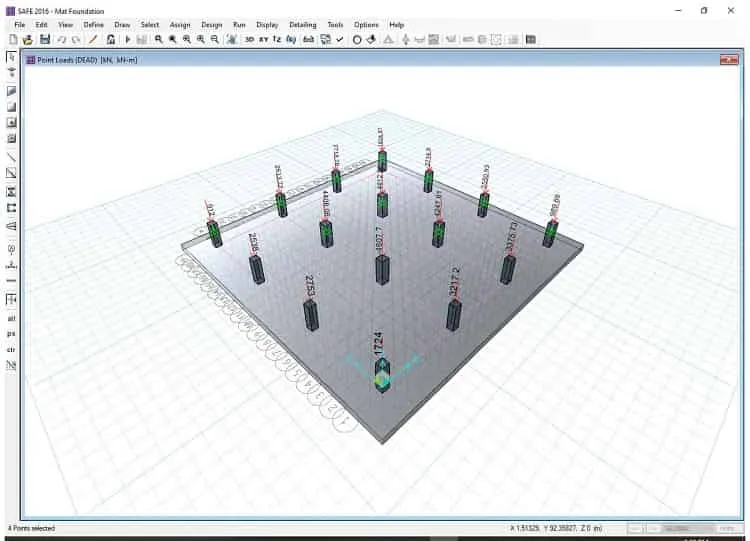Click the 1724 load column on slab
The image size is (750, 541).
point(382,375)
